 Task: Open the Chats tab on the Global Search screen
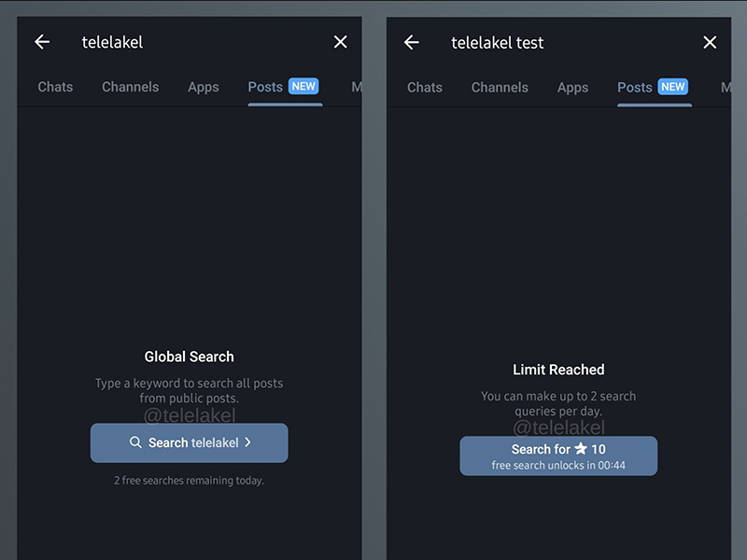click(x=55, y=87)
